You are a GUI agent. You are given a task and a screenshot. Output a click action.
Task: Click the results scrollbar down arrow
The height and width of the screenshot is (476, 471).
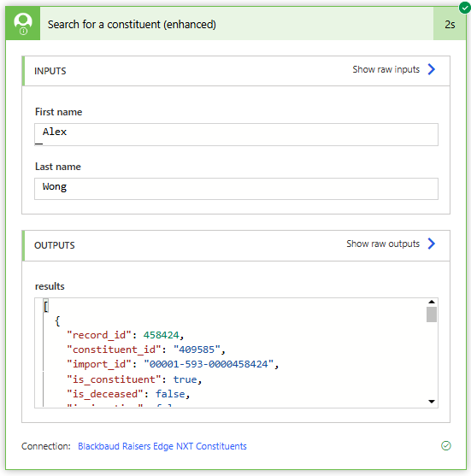pyautogui.click(x=432, y=402)
